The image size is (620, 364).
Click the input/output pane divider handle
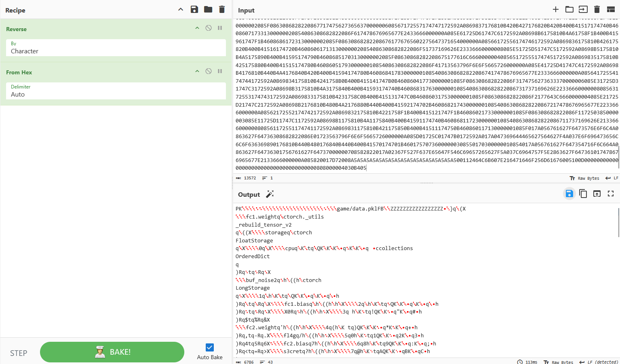426,183
